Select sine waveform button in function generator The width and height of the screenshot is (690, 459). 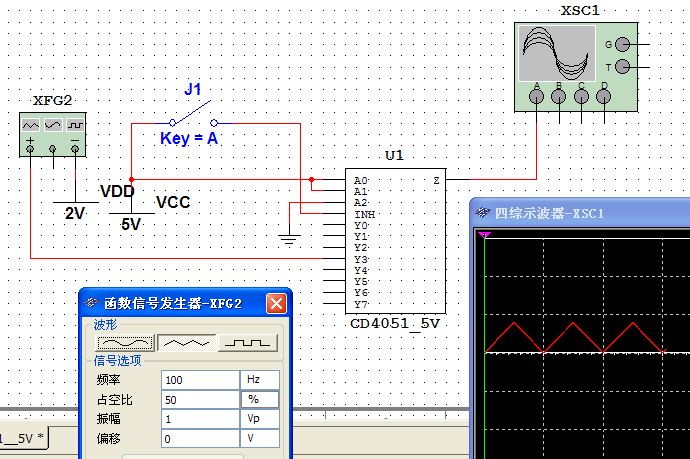[x=125, y=343]
